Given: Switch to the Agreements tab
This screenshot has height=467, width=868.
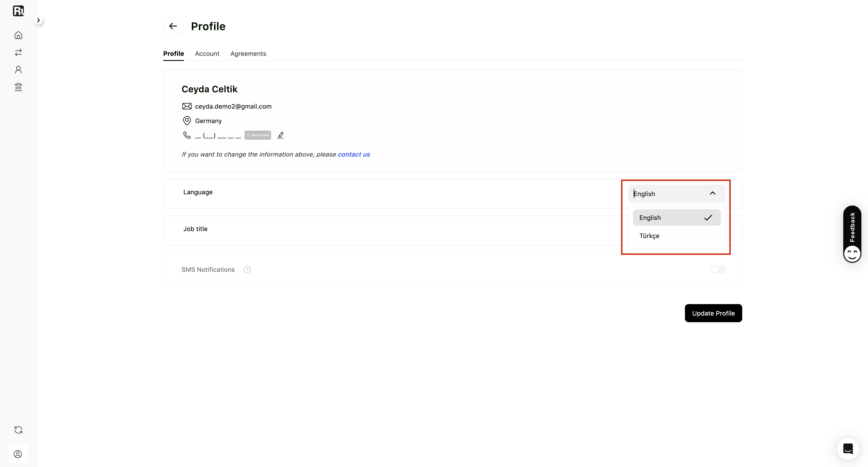Looking at the screenshot, I should [248, 54].
